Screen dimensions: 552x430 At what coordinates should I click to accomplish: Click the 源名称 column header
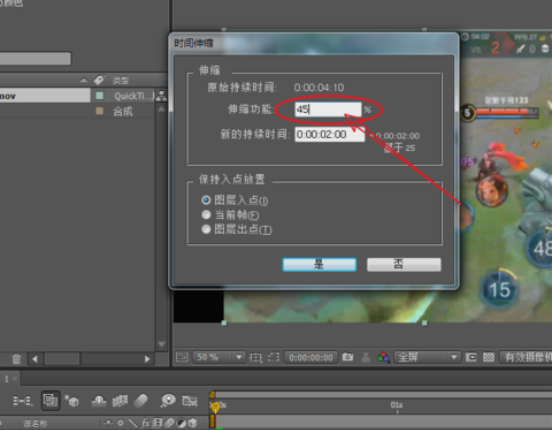coord(35,423)
